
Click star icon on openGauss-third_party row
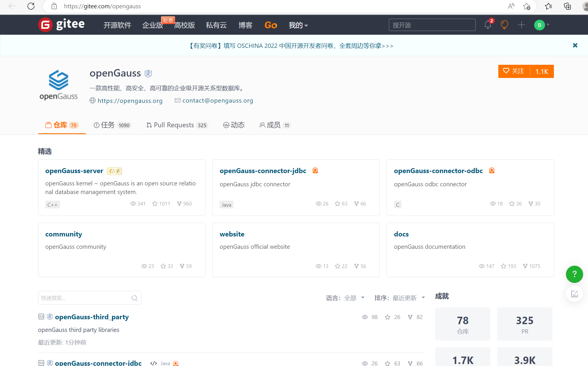(387, 317)
